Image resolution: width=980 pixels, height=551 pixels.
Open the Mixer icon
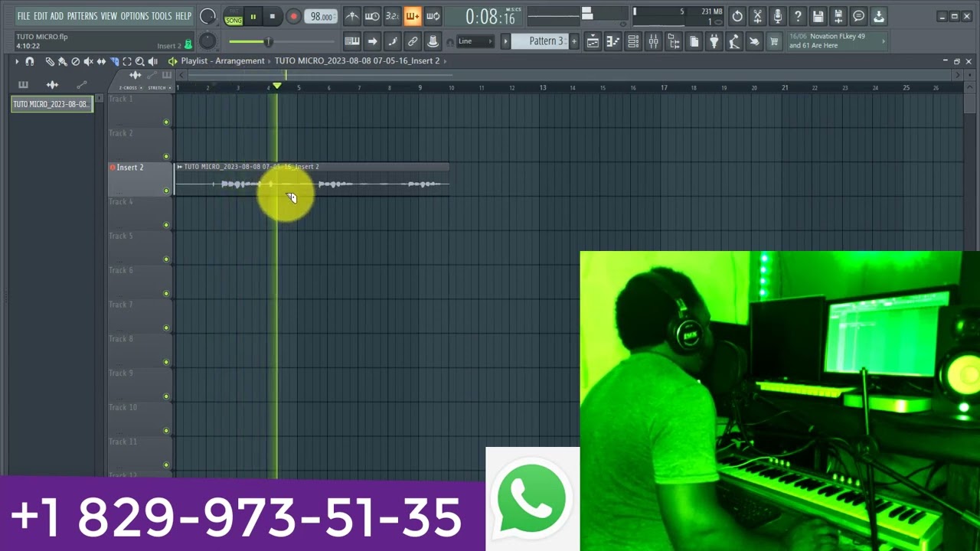tap(653, 41)
